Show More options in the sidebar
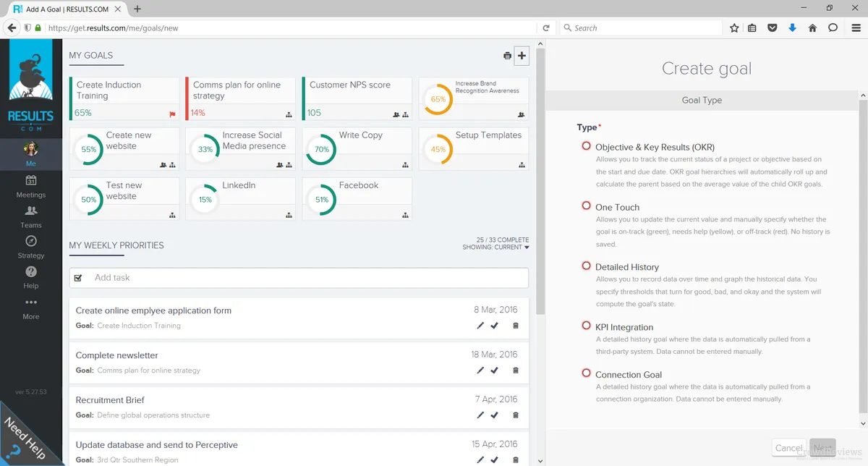The image size is (868, 466). point(31,308)
